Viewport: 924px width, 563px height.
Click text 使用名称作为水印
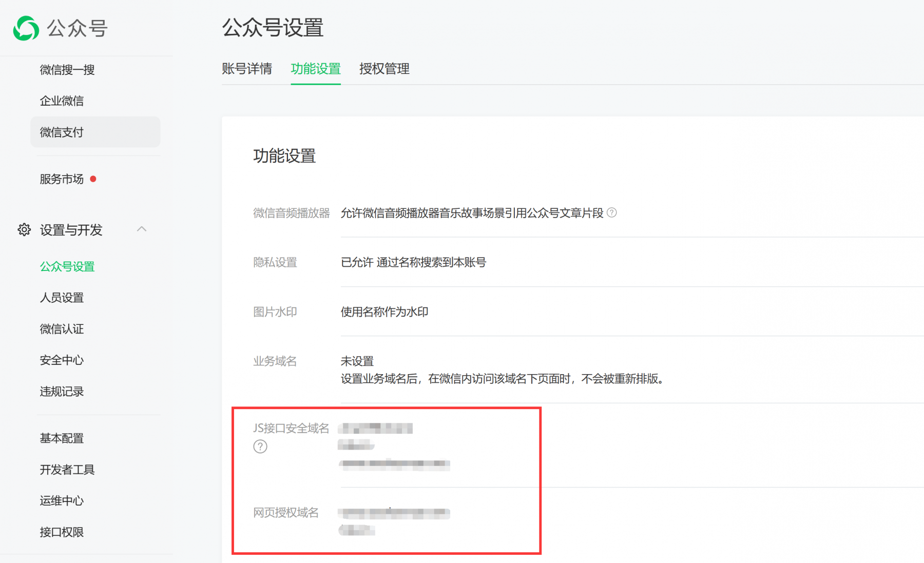384,312
